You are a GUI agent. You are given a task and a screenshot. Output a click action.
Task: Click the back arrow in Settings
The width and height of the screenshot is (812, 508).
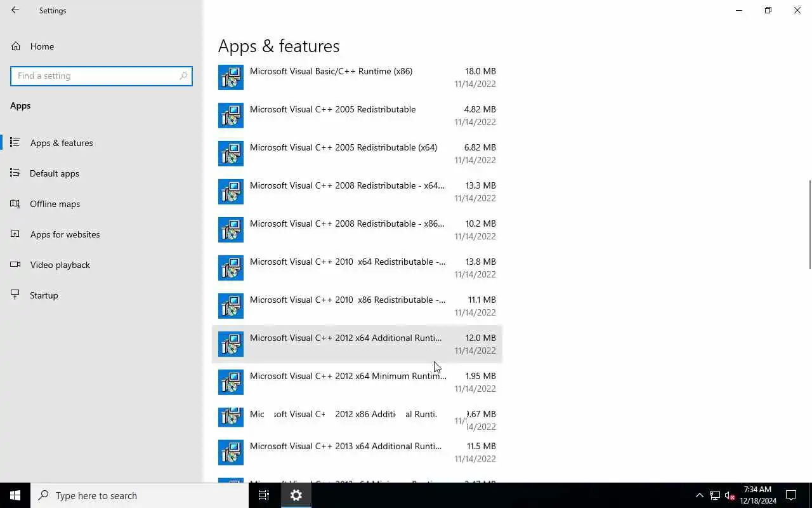15,10
